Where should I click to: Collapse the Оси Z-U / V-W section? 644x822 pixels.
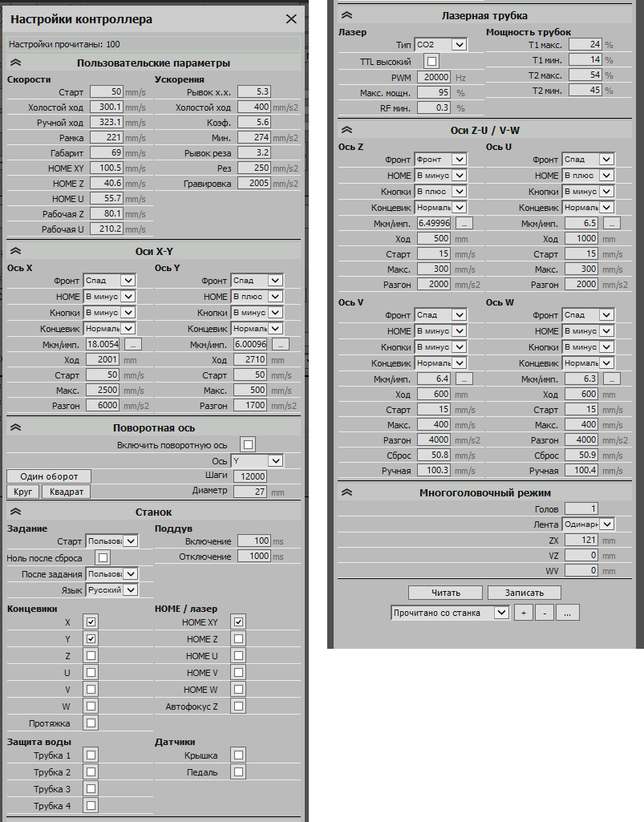click(x=346, y=130)
